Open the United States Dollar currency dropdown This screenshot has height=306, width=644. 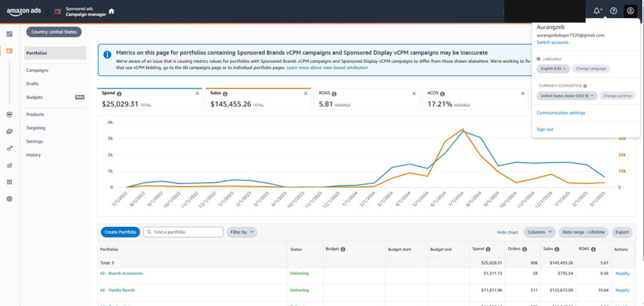(566, 96)
